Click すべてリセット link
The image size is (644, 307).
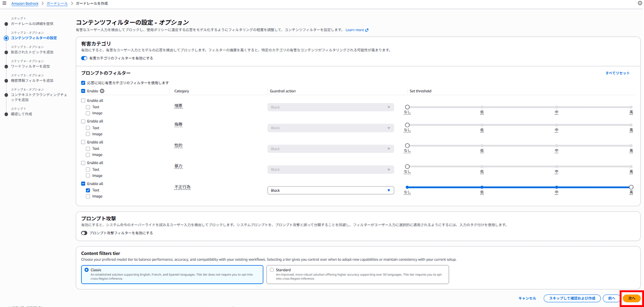(617, 73)
